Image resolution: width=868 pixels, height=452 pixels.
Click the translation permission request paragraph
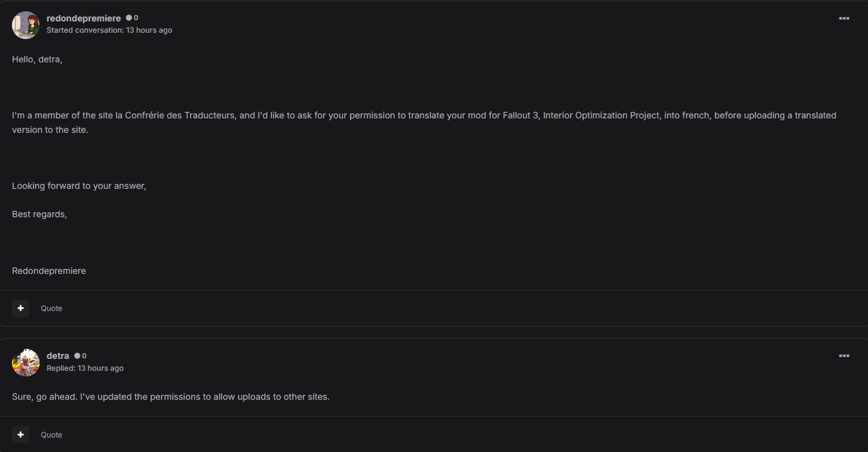[424, 123]
